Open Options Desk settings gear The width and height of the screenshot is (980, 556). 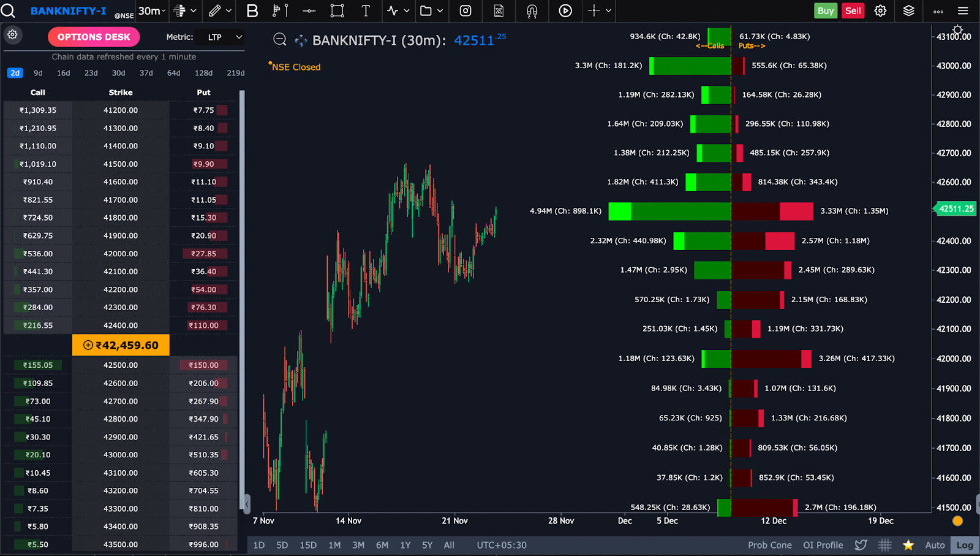[x=12, y=35]
